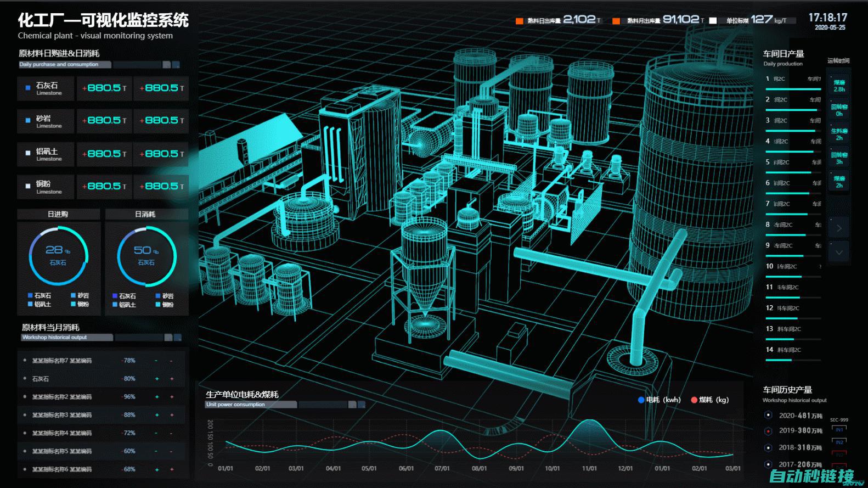Toggle 铝矾土 legend under the 日进购 donut
Screen dimensions: 868x488
[x=40, y=304]
